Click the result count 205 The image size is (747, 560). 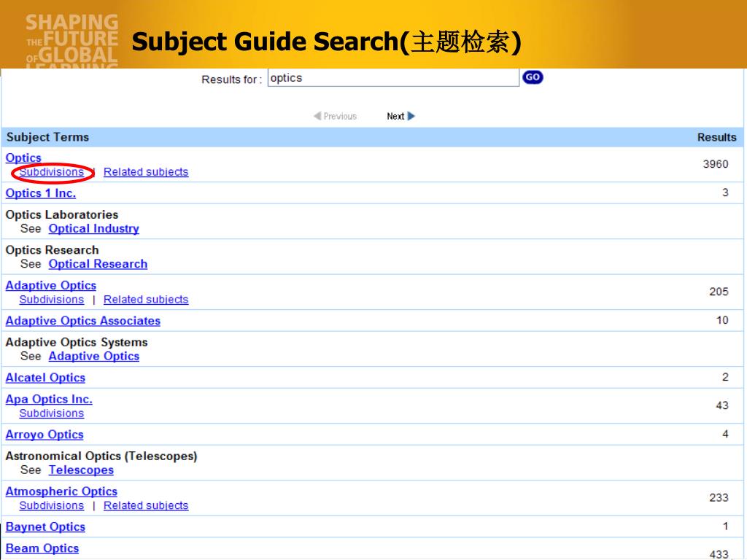[719, 292]
